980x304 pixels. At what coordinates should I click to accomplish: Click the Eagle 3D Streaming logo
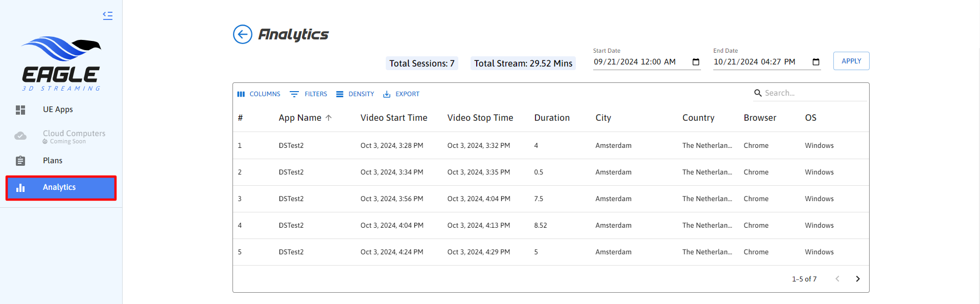61,64
